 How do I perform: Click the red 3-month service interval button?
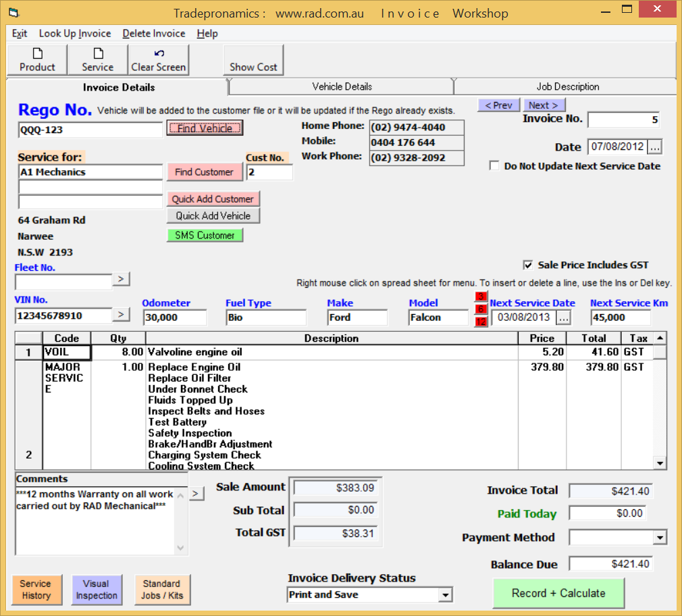[481, 297]
